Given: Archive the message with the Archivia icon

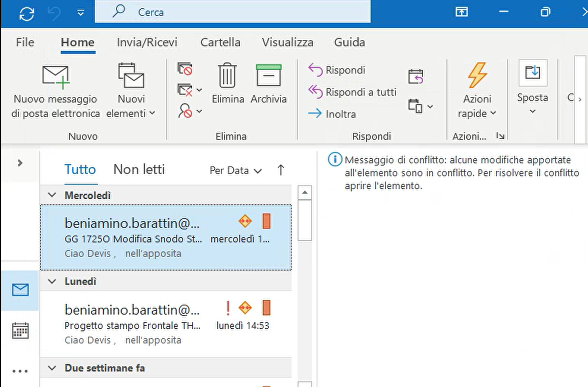Looking at the screenshot, I should pos(268,76).
